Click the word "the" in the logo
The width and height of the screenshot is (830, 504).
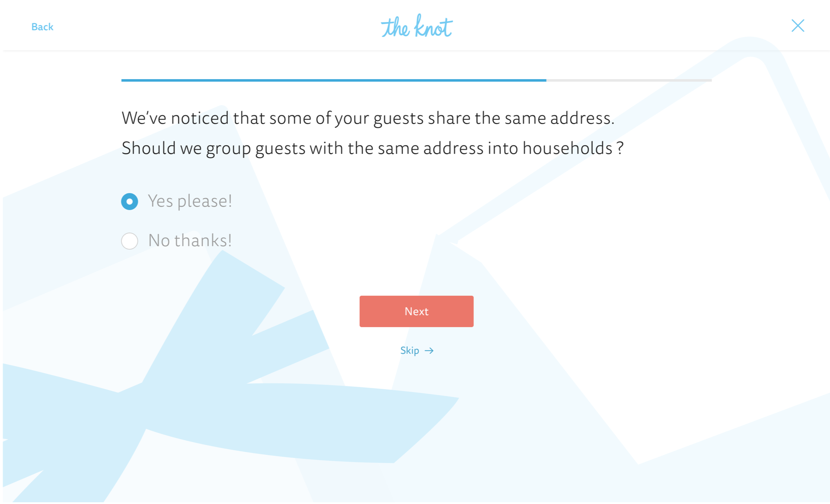[395, 28]
